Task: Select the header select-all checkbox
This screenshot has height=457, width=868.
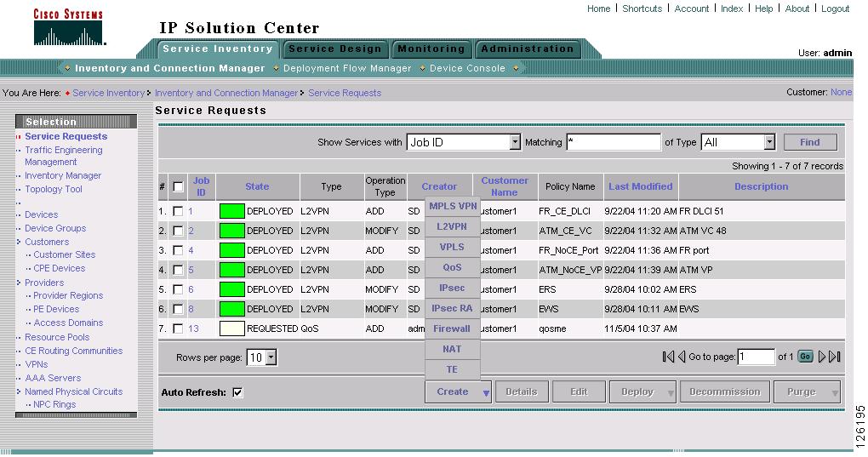Action: pyautogui.click(x=178, y=186)
